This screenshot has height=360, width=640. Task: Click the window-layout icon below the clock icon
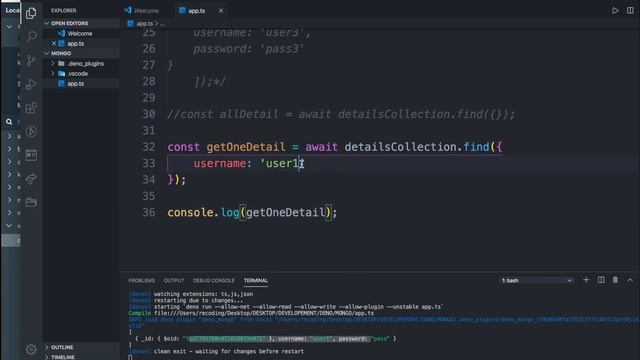pos(31,155)
